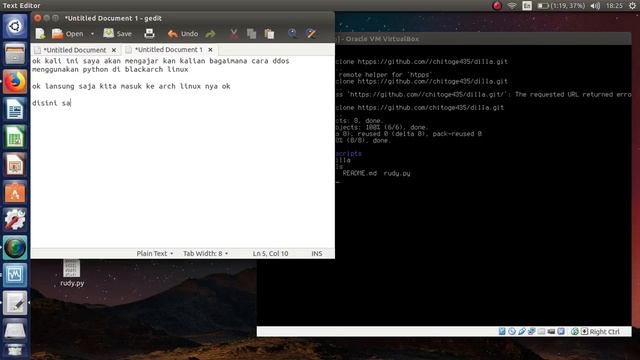This screenshot has width=640, height=360.
Task: Click the line 'ok lansung saja kita masuk'
Action: (x=131, y=87)
